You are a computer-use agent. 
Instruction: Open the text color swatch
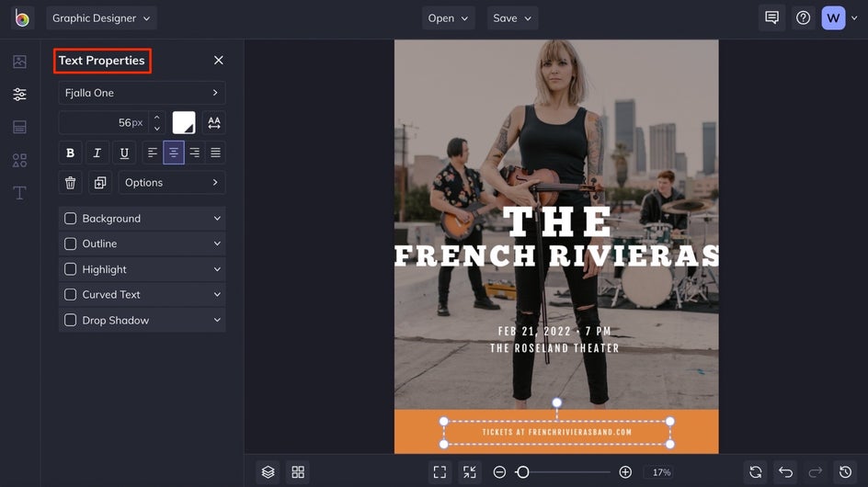184,123
